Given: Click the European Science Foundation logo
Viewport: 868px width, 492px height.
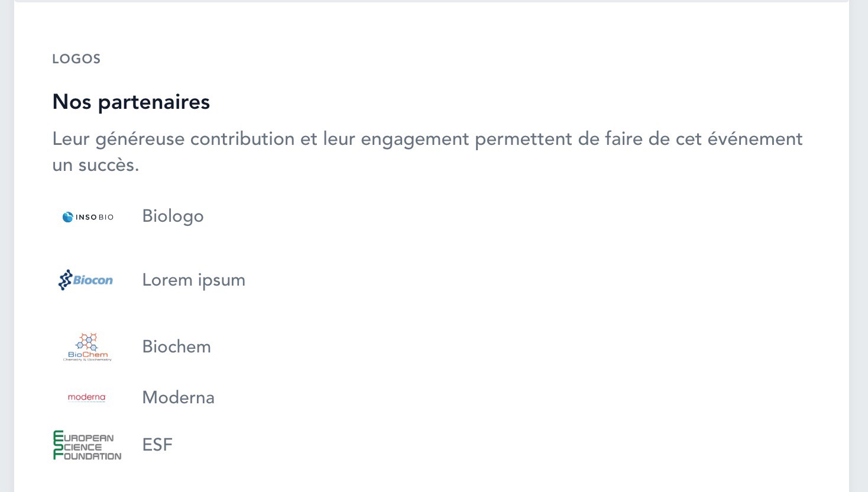Looking at the screenshot, I should tap(88, 445).
